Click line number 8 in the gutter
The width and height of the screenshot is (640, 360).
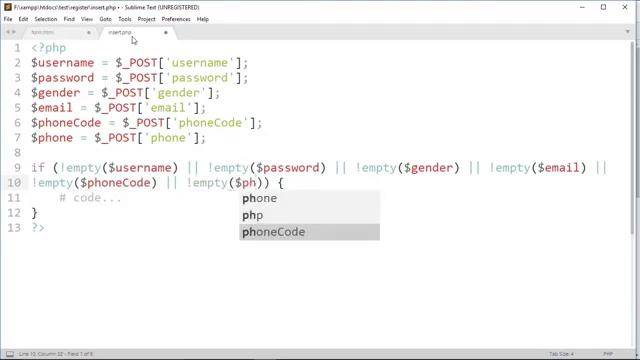point(17,153)
